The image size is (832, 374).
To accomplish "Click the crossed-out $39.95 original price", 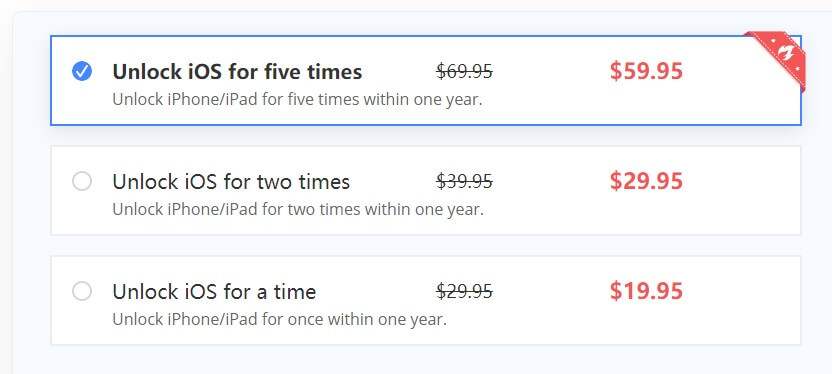I will [464, 181].
